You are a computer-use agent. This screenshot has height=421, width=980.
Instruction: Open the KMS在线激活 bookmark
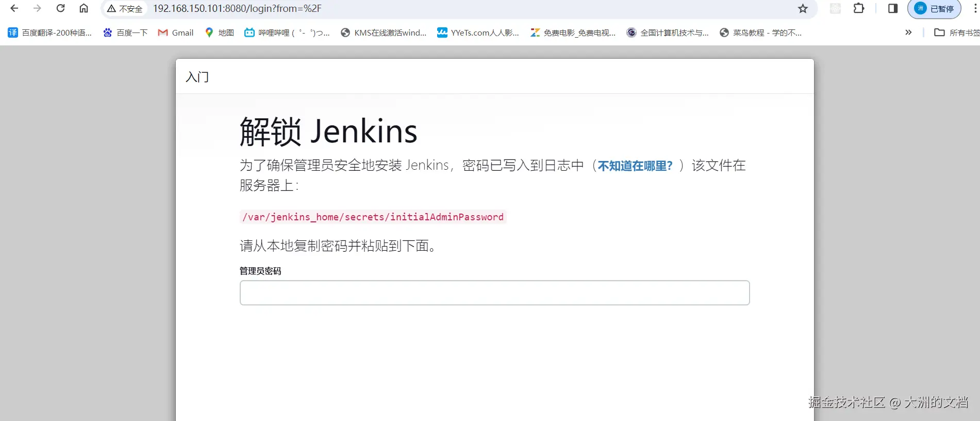click(x=384, y=33)
